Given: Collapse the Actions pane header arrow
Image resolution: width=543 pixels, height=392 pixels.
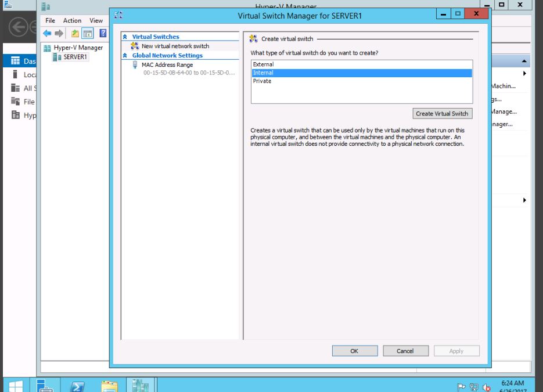Looking at the screenshot, I should click(x=524, y=62).
